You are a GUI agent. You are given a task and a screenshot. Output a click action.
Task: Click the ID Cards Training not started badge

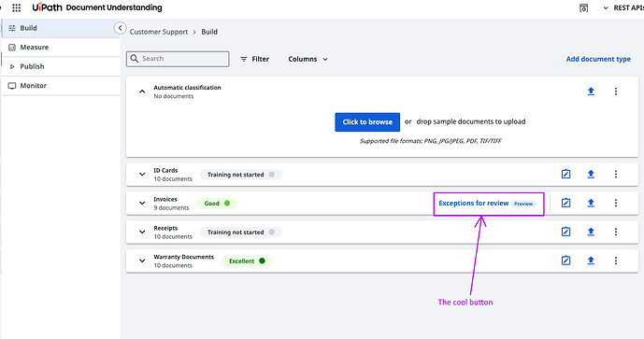(240, 175)
